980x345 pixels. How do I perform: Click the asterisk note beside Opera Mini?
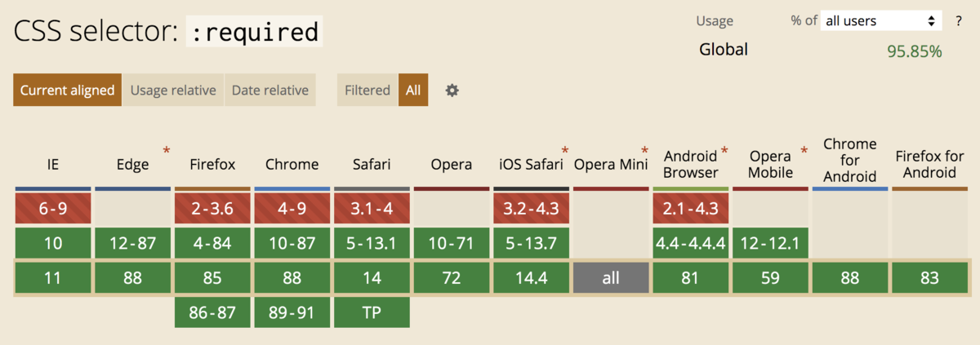[x=644, y=151]
